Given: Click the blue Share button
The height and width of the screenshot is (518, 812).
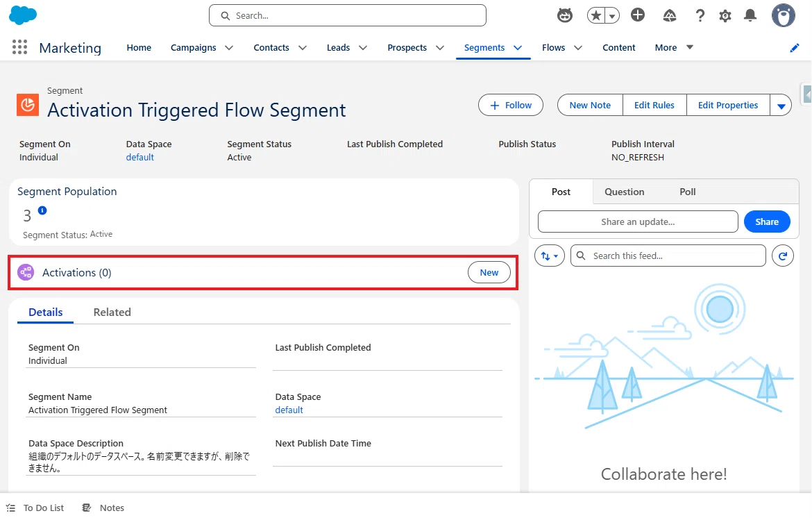Looking at the screenshot, I should coord(766,222).
